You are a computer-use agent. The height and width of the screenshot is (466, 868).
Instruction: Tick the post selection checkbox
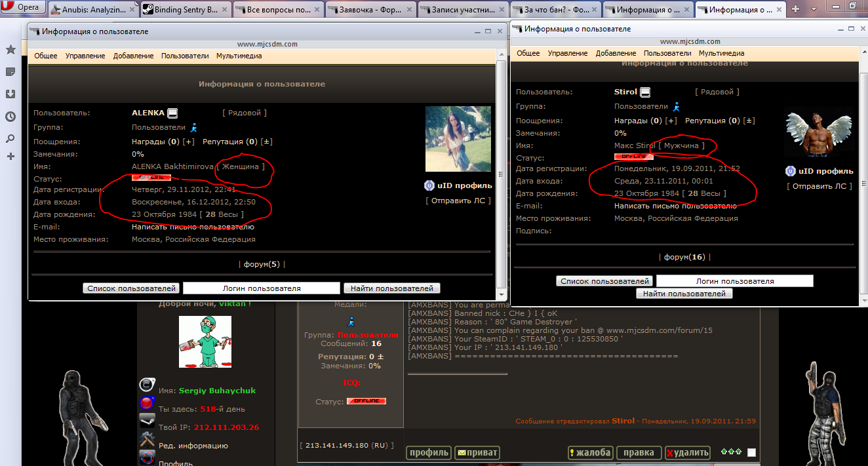751,452
